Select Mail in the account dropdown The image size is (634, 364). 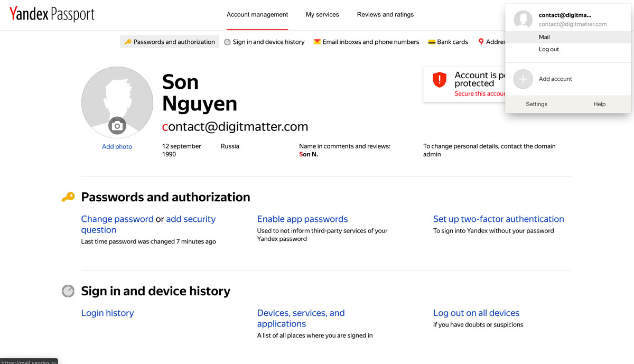click(x=568, y=37)
